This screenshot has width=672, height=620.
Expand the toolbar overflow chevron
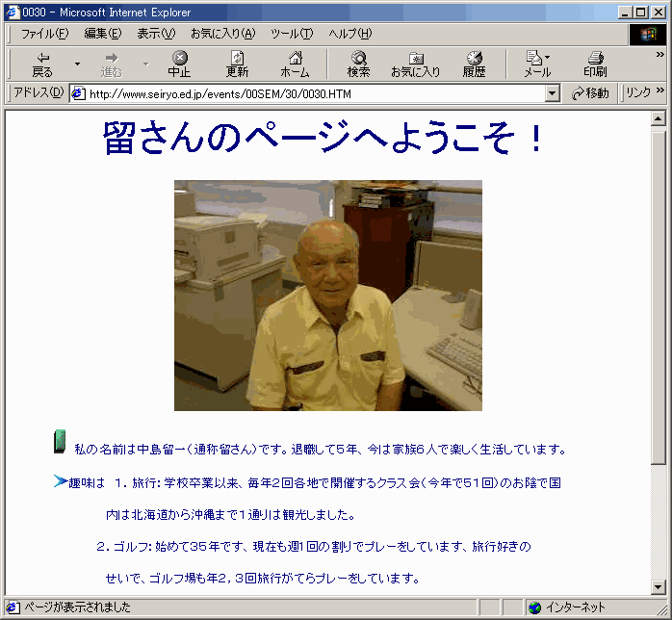click(660, 55)
